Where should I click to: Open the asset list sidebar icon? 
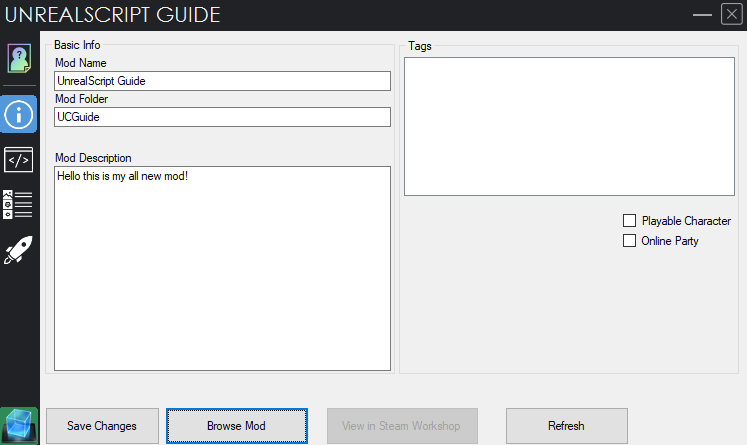pos(18,205)
